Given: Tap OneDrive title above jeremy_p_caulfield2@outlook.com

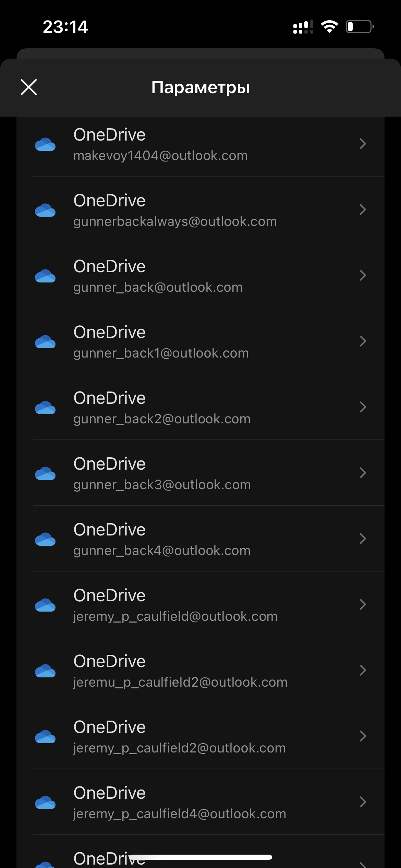Looking at the screenshot, I should pyautogui.click(x=110, y=727).
